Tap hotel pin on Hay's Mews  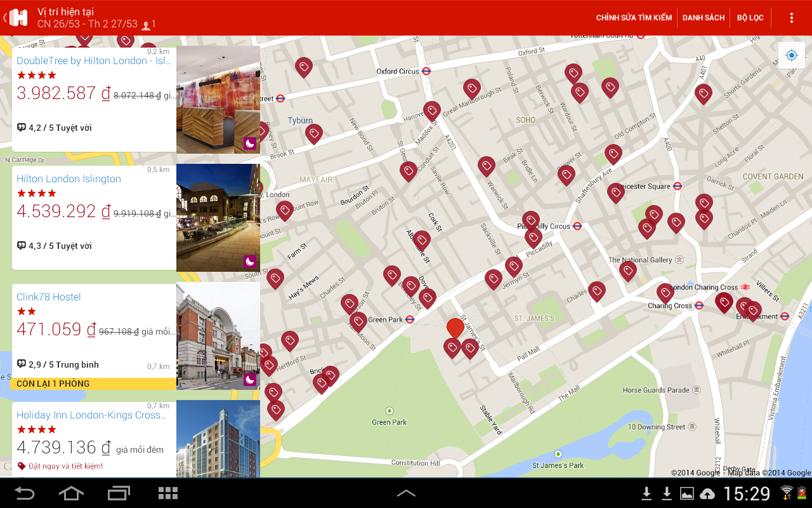[275, 279]
